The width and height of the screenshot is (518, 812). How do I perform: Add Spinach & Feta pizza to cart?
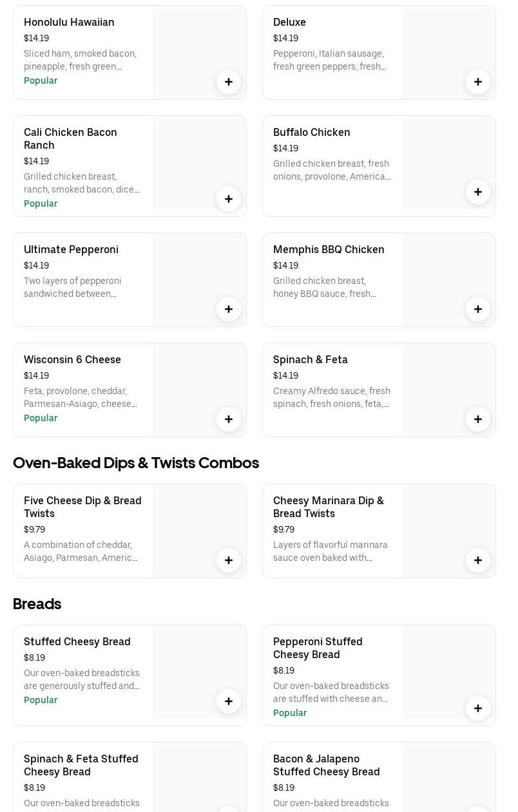click(478, 419)
